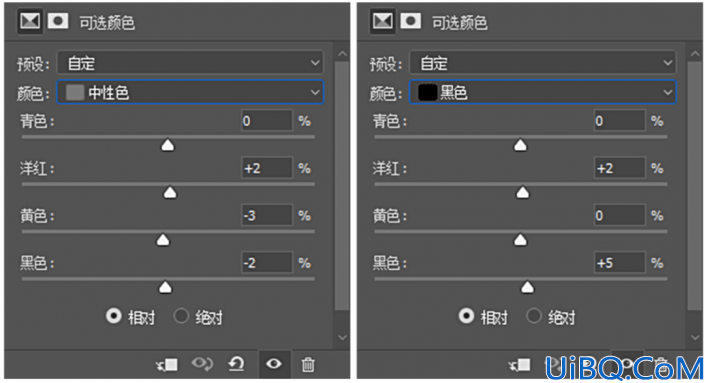Click the layer mask icon in right panel
Screen dimensions: 705x383
click(410, 21)
